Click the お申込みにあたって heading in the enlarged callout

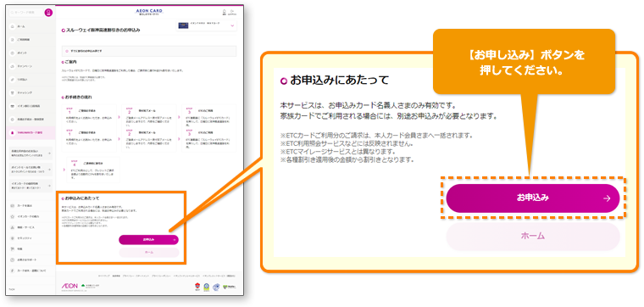tap(340, 80)
